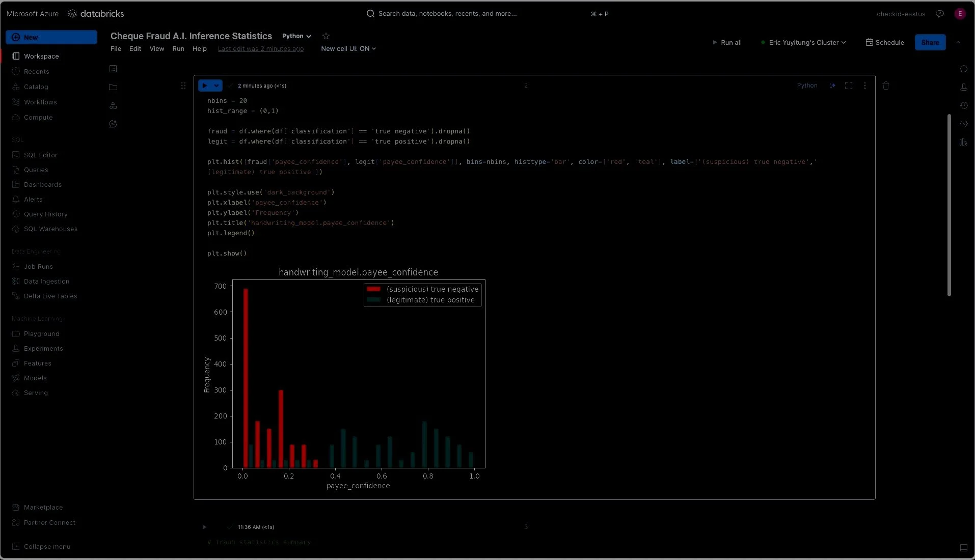975x560 pixels.
Task: Open the cell kebab actions menu
Action: pos(865,86)
